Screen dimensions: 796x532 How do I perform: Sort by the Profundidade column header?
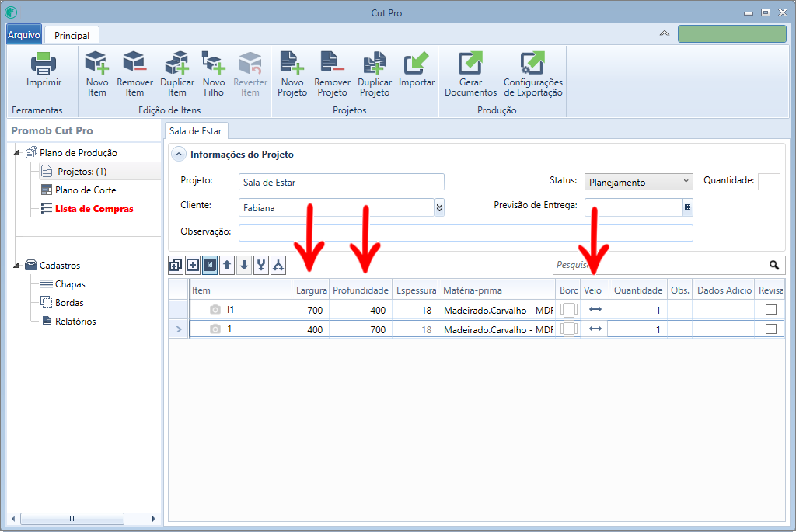click(361, 290)
